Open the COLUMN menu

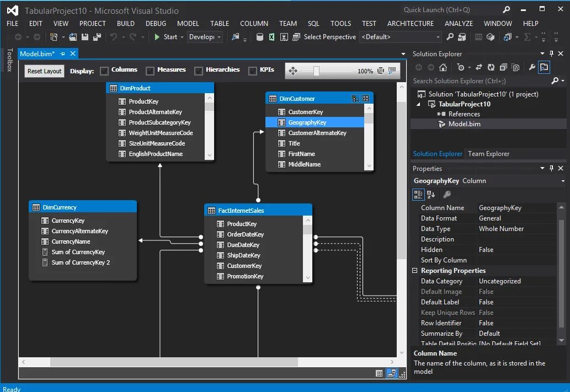pos(254,23)
